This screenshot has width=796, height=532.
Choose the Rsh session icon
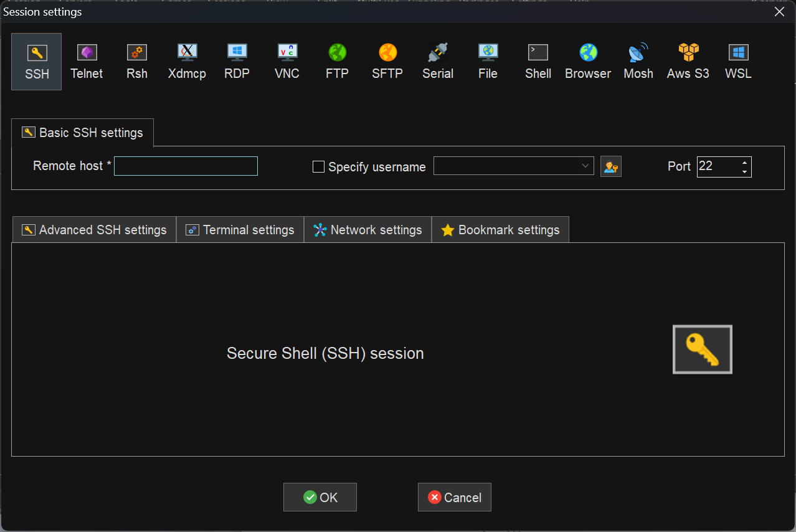(x=137, y=62)
